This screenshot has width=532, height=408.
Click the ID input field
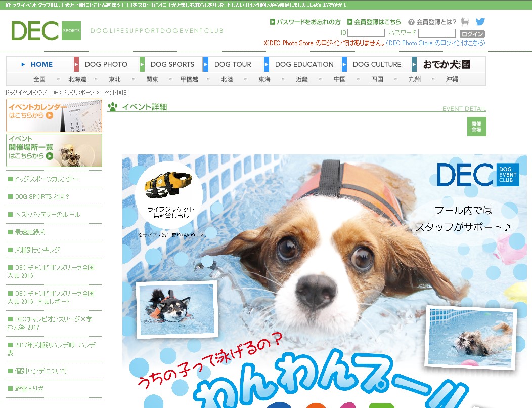(366, 33)
